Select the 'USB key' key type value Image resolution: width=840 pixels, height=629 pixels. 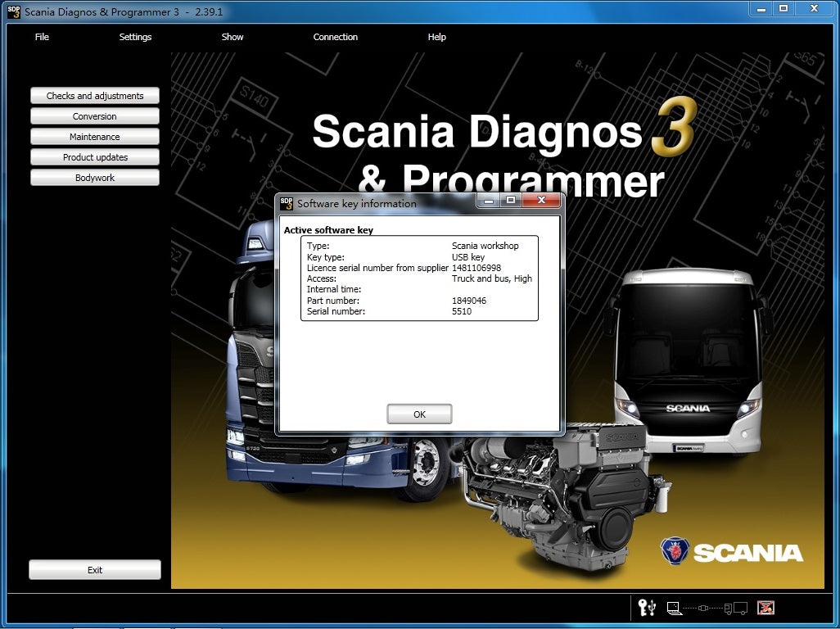(x=467, y=257)
